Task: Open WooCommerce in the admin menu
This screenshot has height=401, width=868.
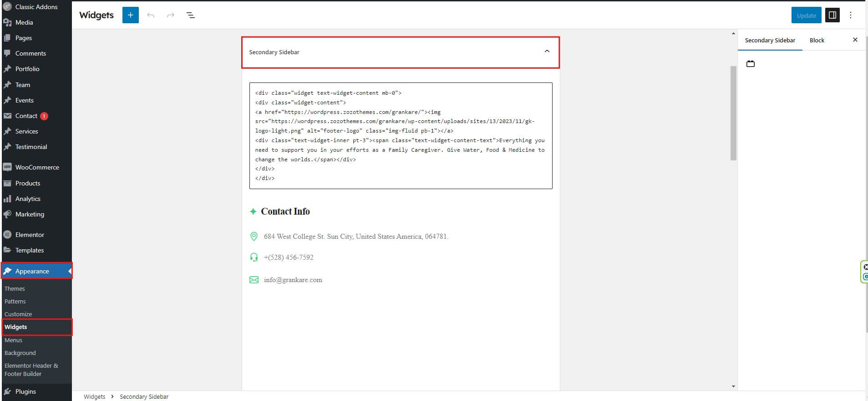Action: (37, 167)
